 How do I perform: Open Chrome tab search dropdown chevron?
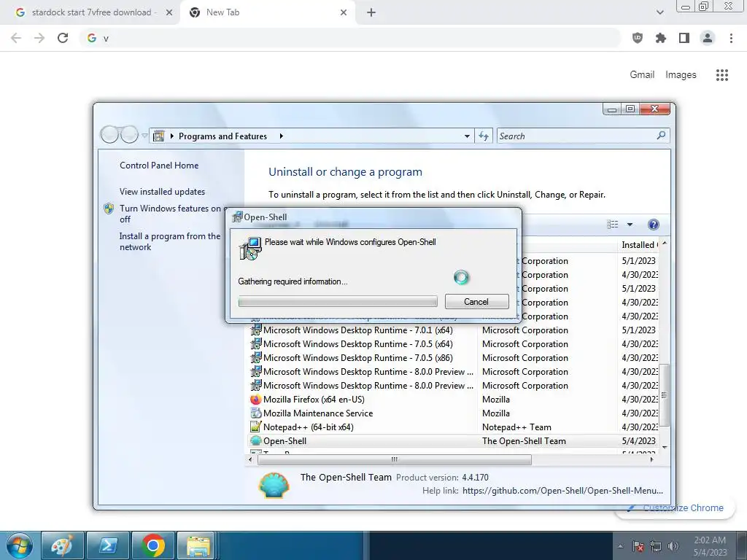pyautogui.click(x=659, y=12)
